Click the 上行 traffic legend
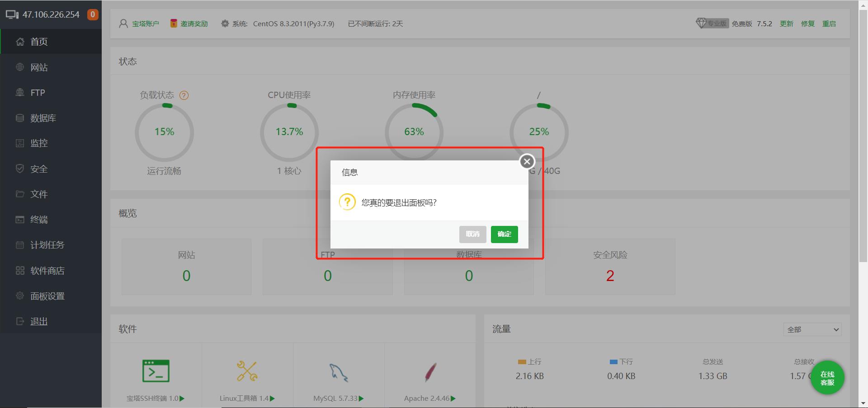The width and height of the screenshot is (868, 408). point(529,362)
